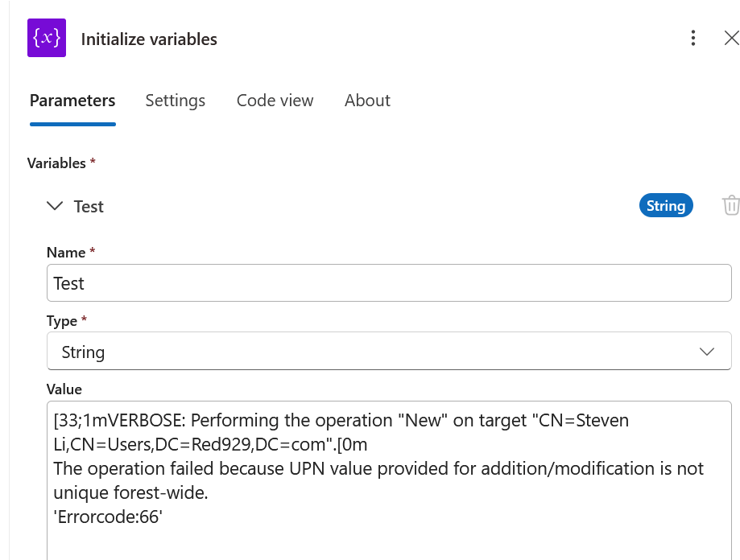Image resolution: width=740 pixels, height=560 pixels.
Task: Open the Code view tab
Action: pyautogui.click(x=275, y=101)
